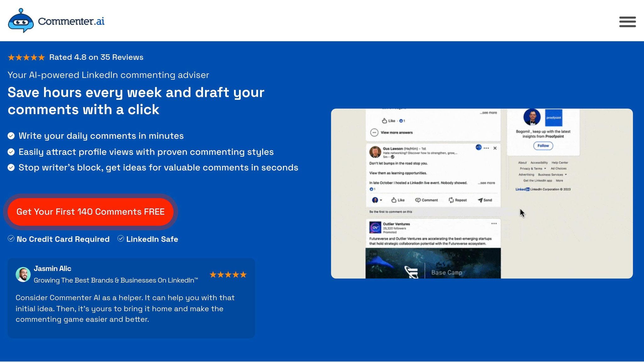Click the 'About' footer link
644x362 pixels.
coord(522,163)
